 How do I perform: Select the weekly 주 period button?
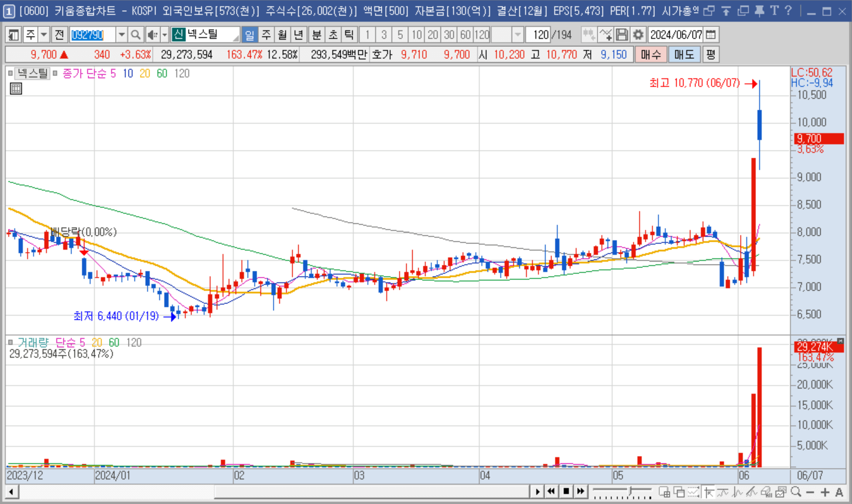pos(266,35)
